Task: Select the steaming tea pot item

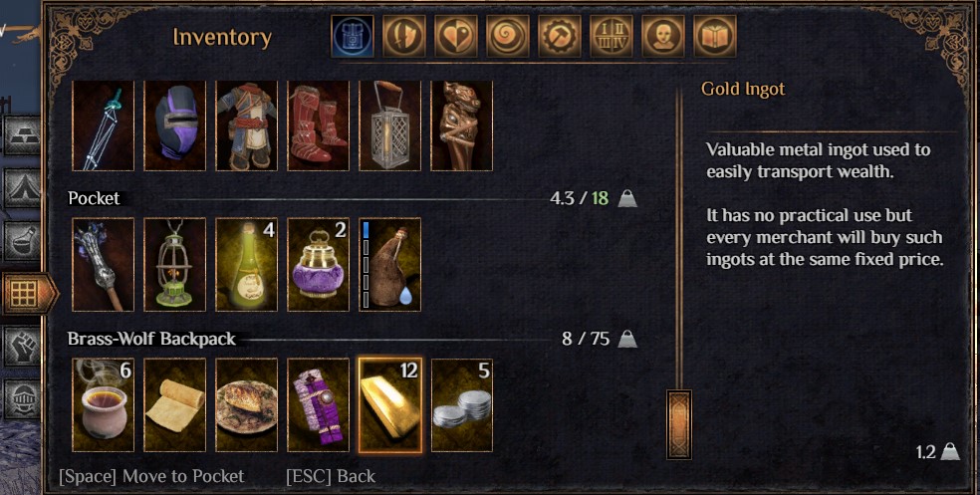Action: pyautogui.click(x=103, y=405)
